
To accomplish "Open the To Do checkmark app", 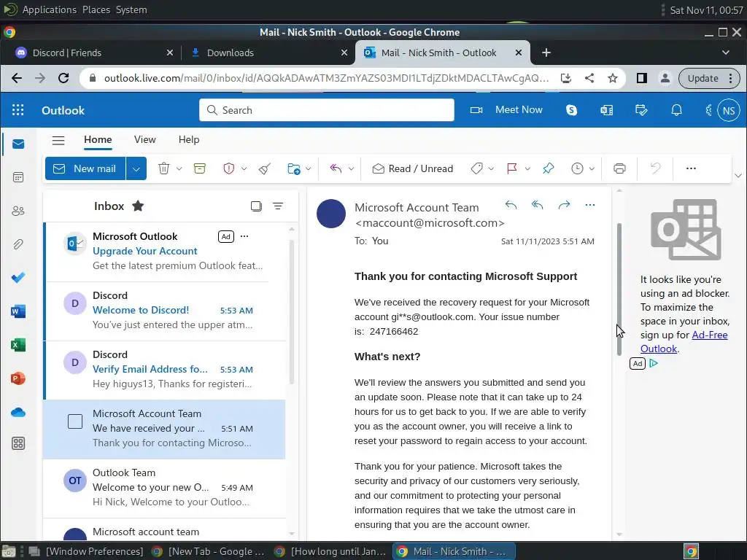I will 18,278.
